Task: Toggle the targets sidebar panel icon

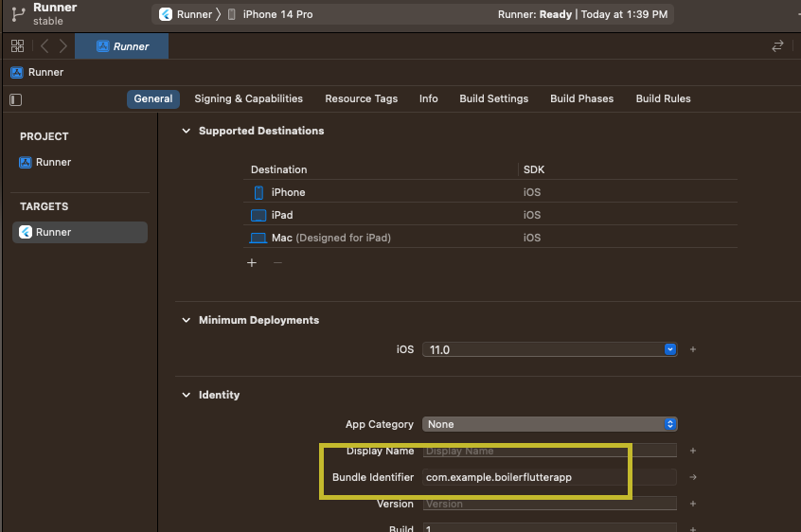Action: (16, 99)
